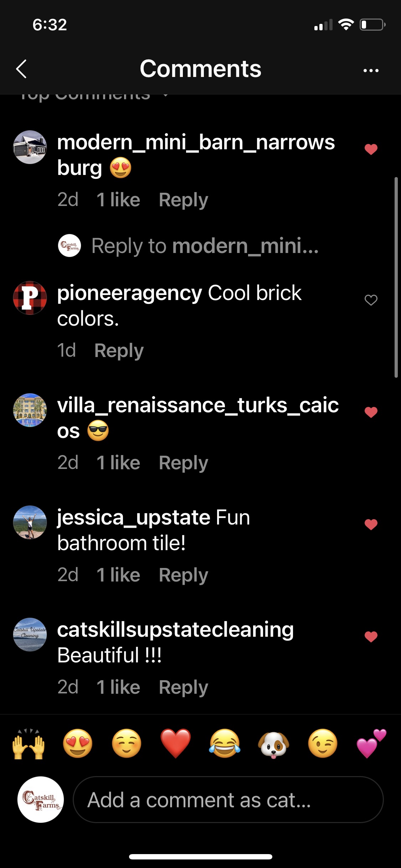Toggle heart on villa_renaissance_turks_caicos comment
The image size is (401, 868).
click(371, 412)
